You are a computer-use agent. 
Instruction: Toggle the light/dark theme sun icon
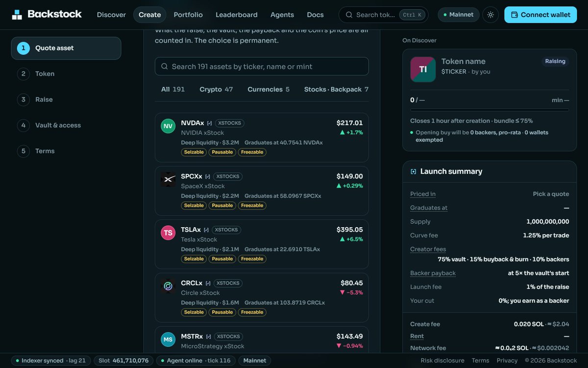coord(490,15)
